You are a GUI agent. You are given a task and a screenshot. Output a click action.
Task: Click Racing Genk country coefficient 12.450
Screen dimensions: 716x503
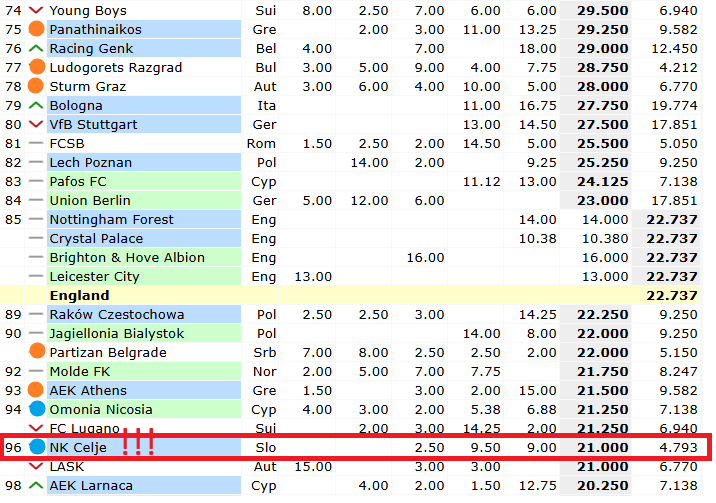tap(674, 48)
